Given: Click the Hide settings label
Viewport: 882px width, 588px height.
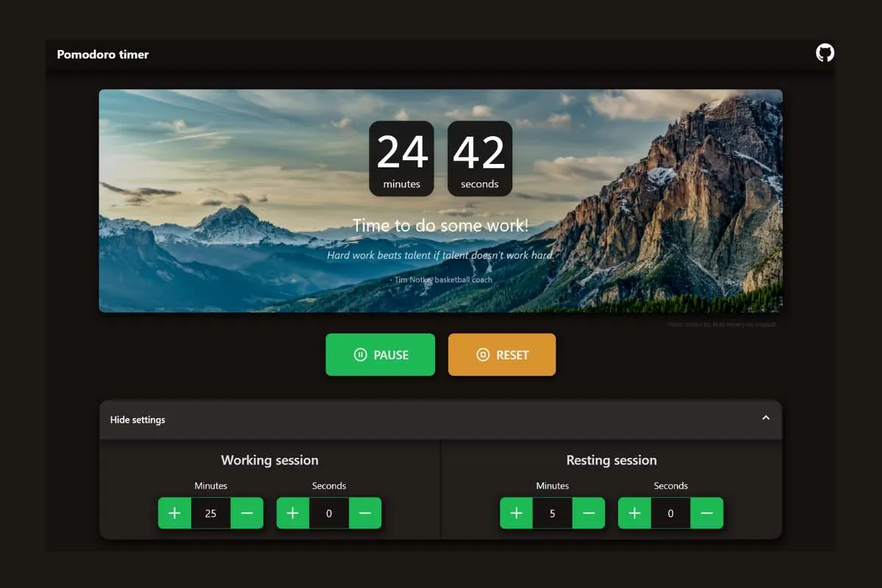Looking at the screenshot, I should click(x=136, y=420).
